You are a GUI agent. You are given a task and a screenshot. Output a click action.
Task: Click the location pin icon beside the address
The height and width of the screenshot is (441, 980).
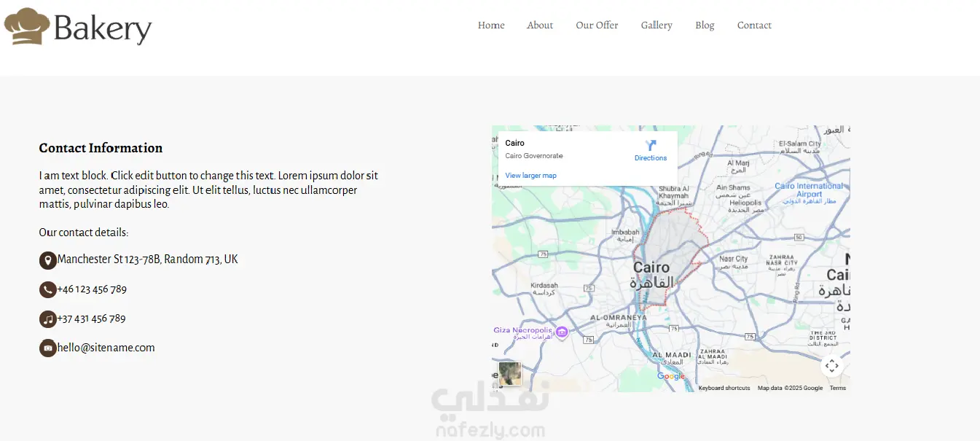tap(48, 260)
